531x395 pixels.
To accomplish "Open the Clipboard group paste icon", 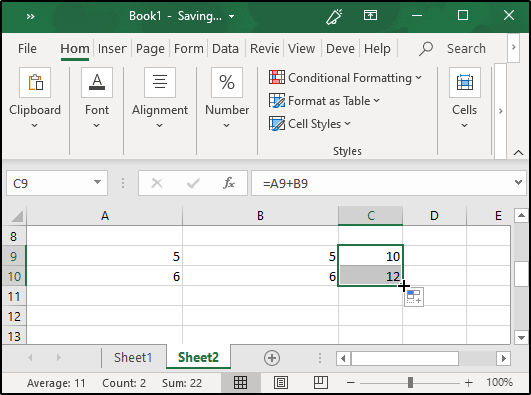I will click(35, 82).
